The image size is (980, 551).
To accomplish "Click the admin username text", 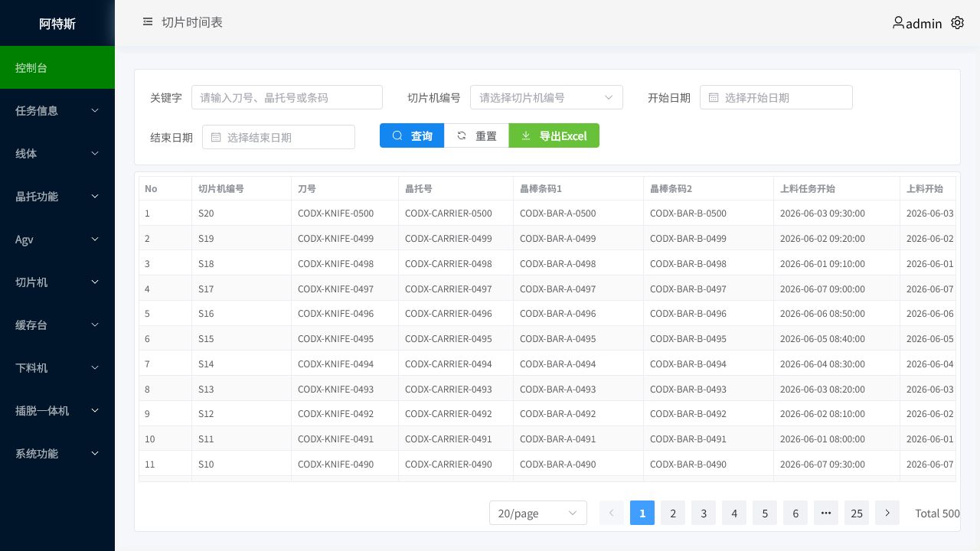I will [924, 24].
